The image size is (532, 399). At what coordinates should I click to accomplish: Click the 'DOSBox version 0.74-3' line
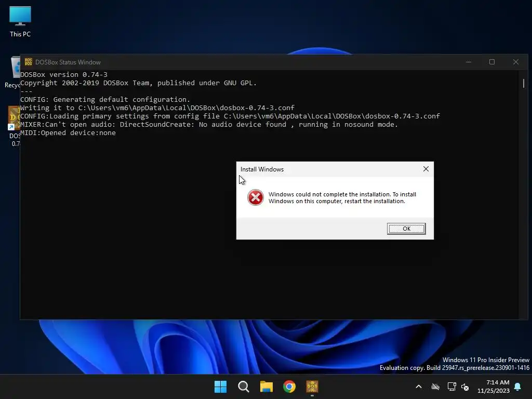pos(64,74)
